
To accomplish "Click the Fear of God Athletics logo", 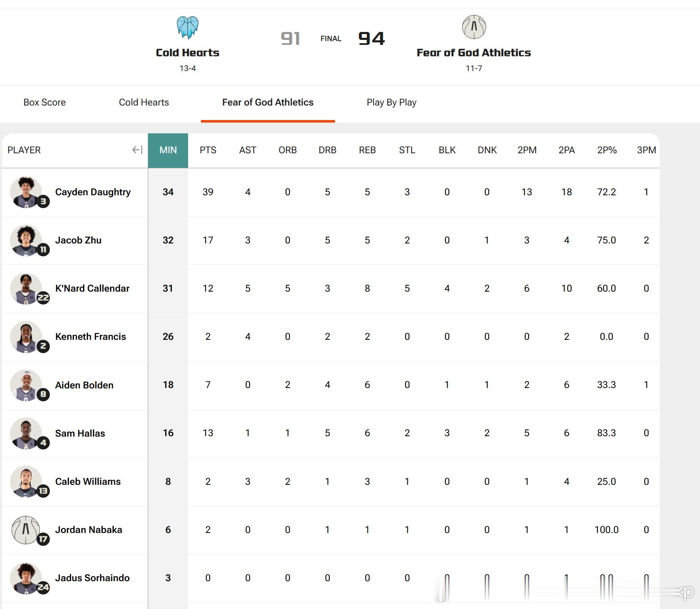I will click(474, 27).
